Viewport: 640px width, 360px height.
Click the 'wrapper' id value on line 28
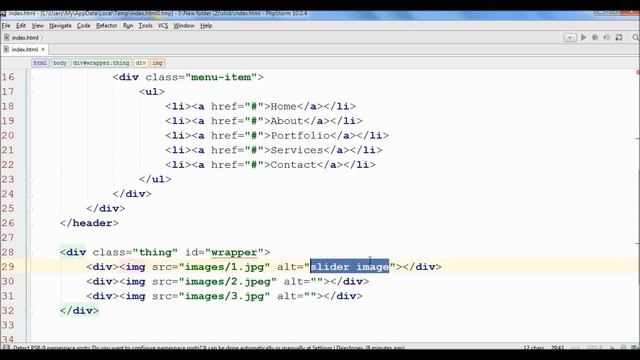click(234, 253)
